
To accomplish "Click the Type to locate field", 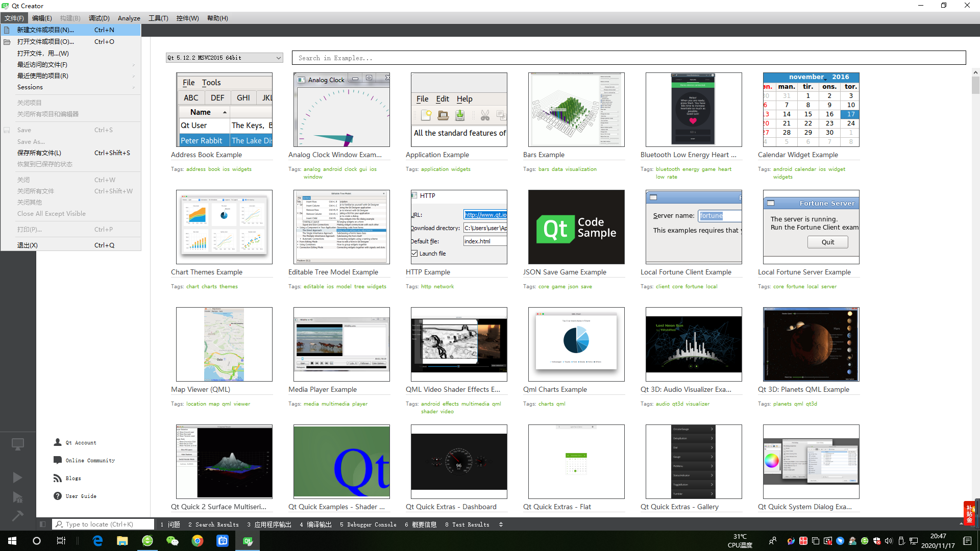I will [103, 524].
